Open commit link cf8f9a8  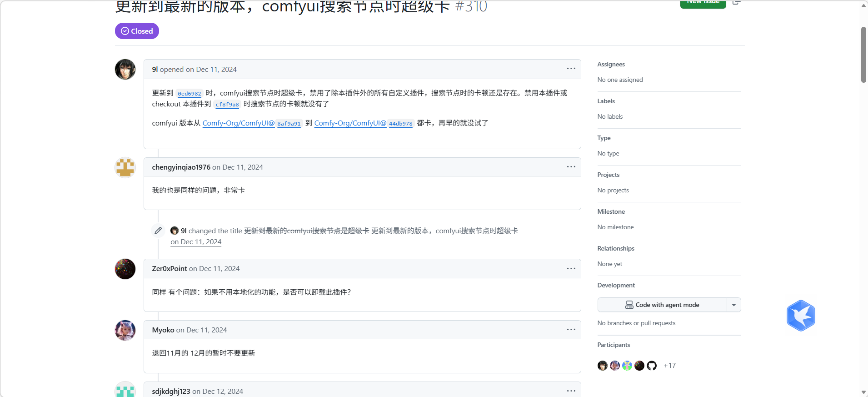[227, 104]
